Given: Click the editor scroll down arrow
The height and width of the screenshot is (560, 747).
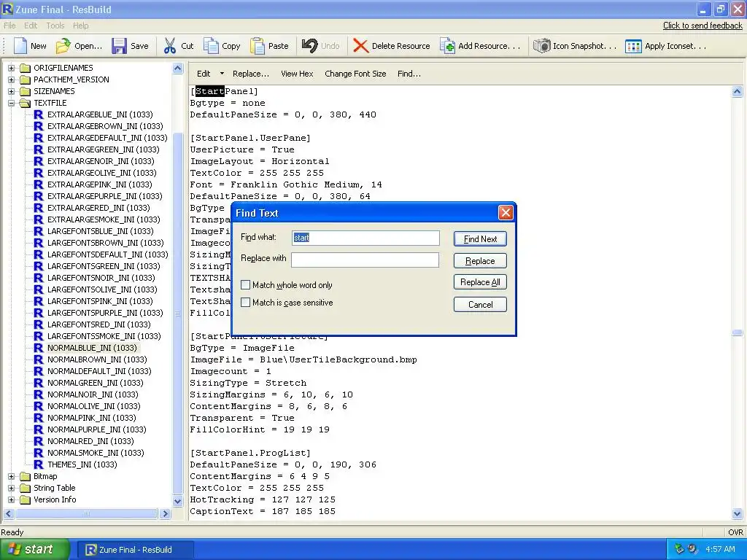Looking at the screenshot, I should (737, 513).
